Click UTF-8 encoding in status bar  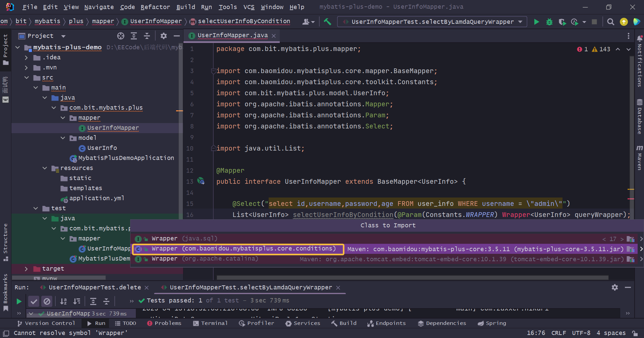[581, 333]
